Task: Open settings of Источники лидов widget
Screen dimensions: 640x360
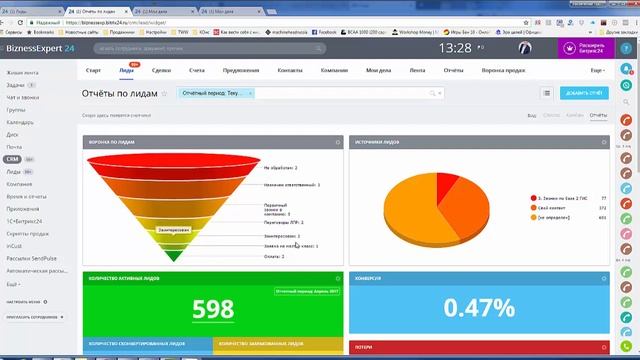Action: [x=604, y=142]
